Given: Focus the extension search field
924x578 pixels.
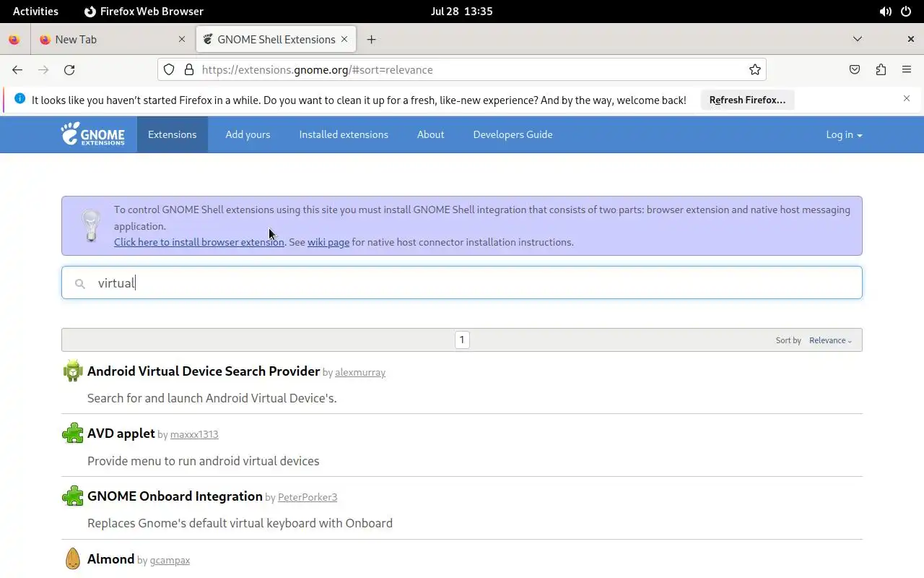Looking at the screenshot, I should pyautogui.click(x=462, y=282).
